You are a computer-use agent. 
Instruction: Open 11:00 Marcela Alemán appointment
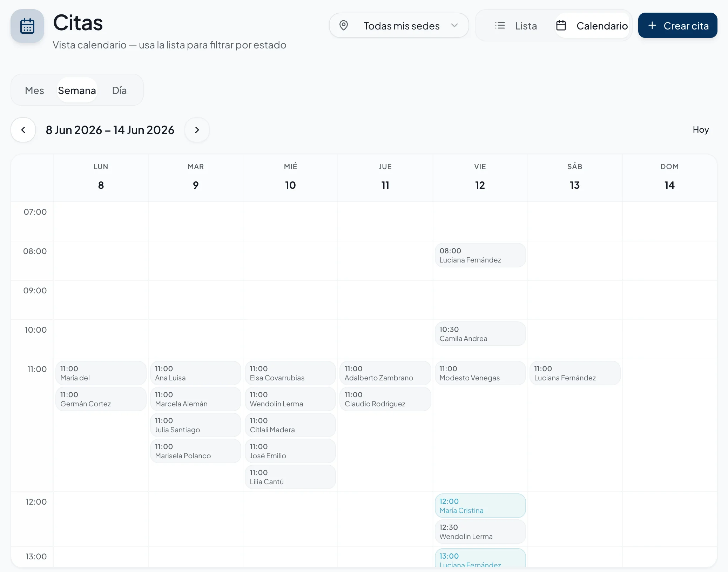click(196, 399)
